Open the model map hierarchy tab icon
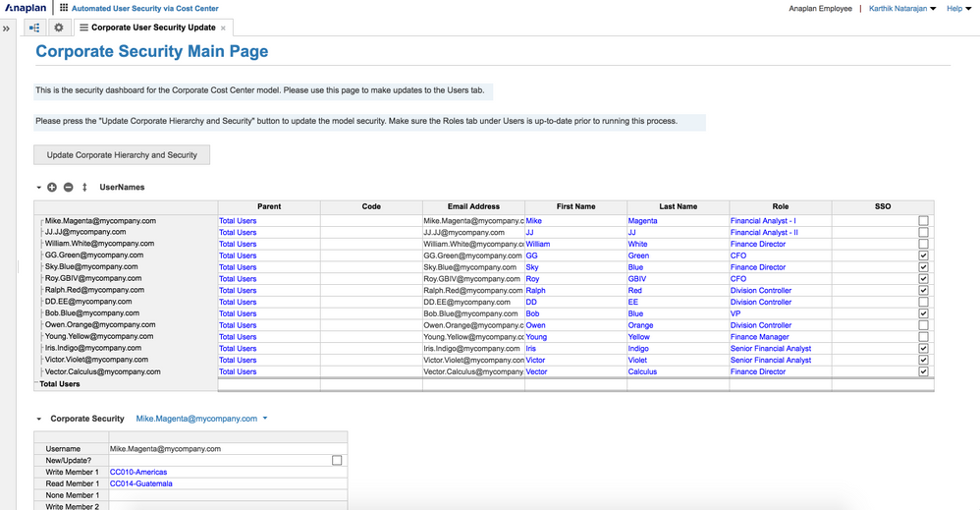The width and height of the screenshot is (980, 510). pos(34,28)
